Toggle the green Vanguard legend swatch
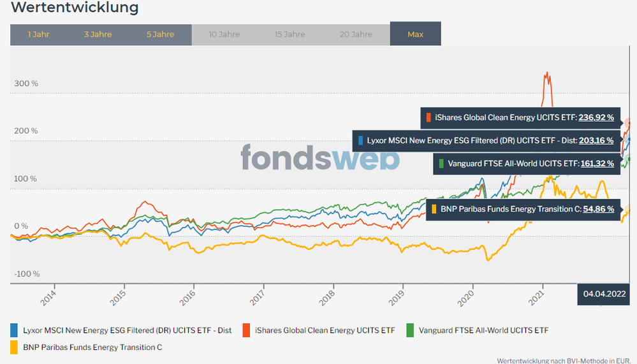This screenshot has width=637, height=364. 410,330
